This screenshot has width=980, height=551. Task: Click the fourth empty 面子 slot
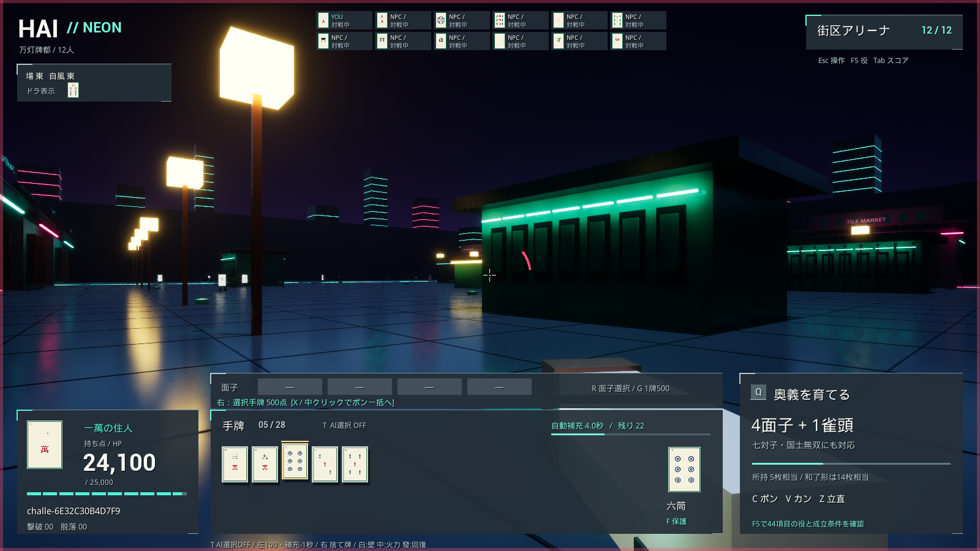tap(499, 387)
